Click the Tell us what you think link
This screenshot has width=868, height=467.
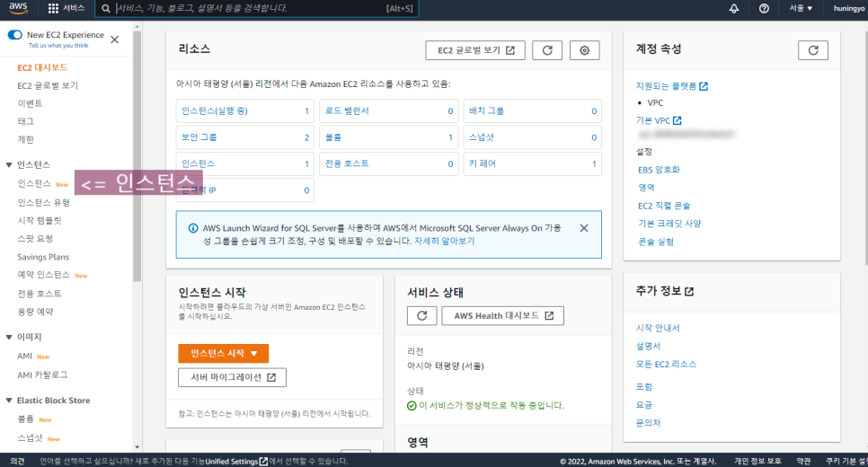pos(58,46)
